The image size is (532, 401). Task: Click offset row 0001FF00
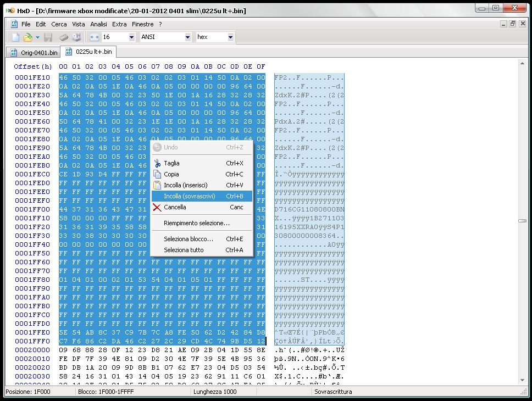32,209
